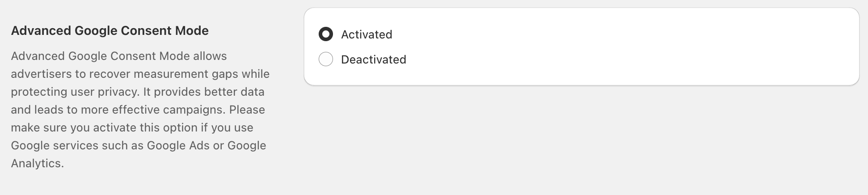Screen dimensions: 868x195
Task: Click the word "Google" in the heading
Action: click(x=95, y=31)
